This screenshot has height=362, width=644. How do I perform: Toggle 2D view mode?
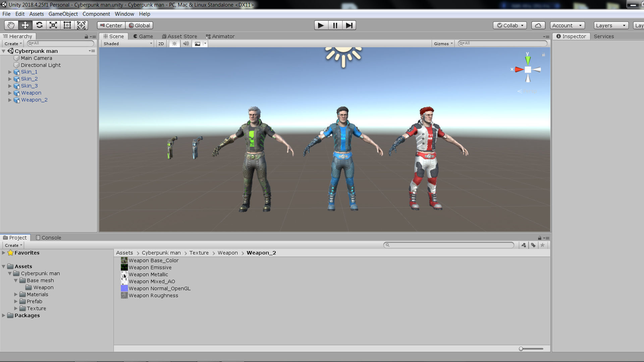click(161, 44)
